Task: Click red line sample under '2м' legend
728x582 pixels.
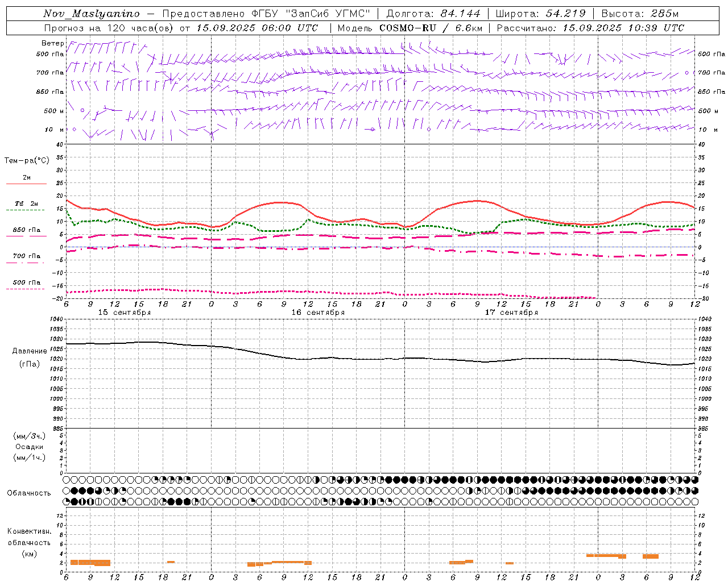Action: tap(26, 184)
